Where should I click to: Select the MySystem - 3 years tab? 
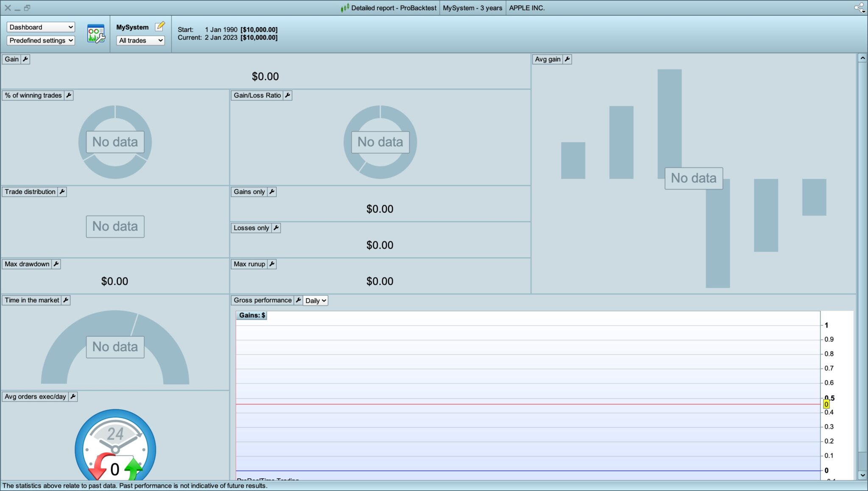click(x=472, y=8)
